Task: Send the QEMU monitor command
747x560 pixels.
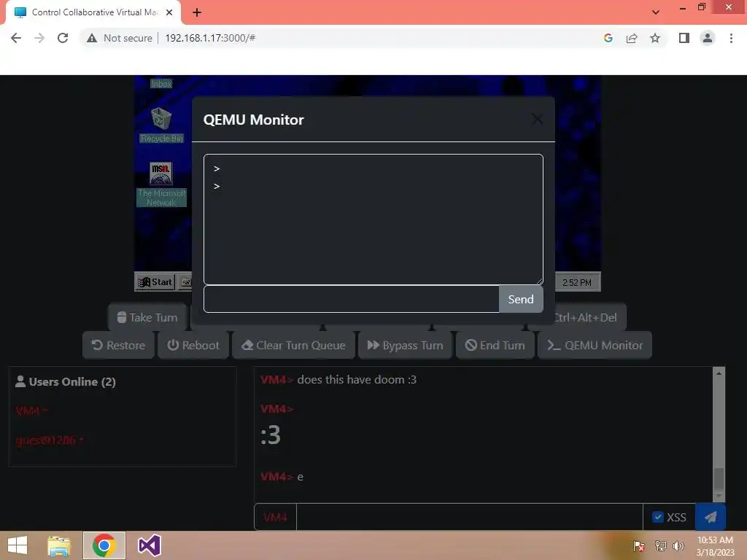Action: (521, 299)
